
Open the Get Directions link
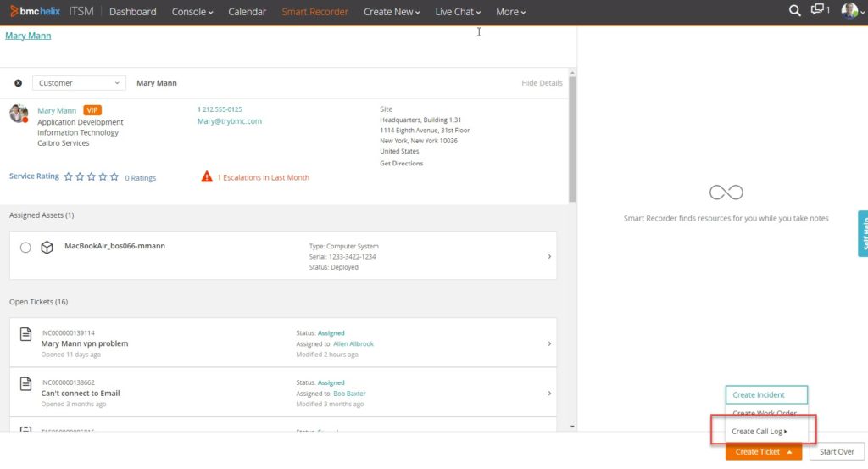[401, 164]
